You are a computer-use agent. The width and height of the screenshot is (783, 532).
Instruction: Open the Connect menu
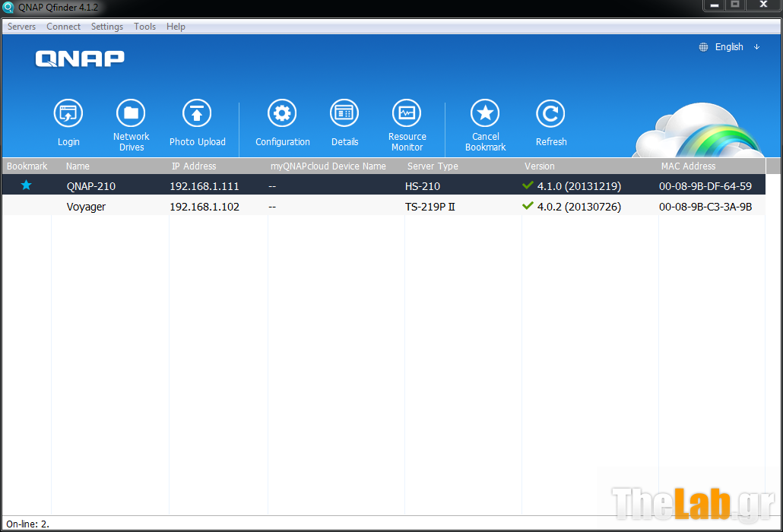63,27
